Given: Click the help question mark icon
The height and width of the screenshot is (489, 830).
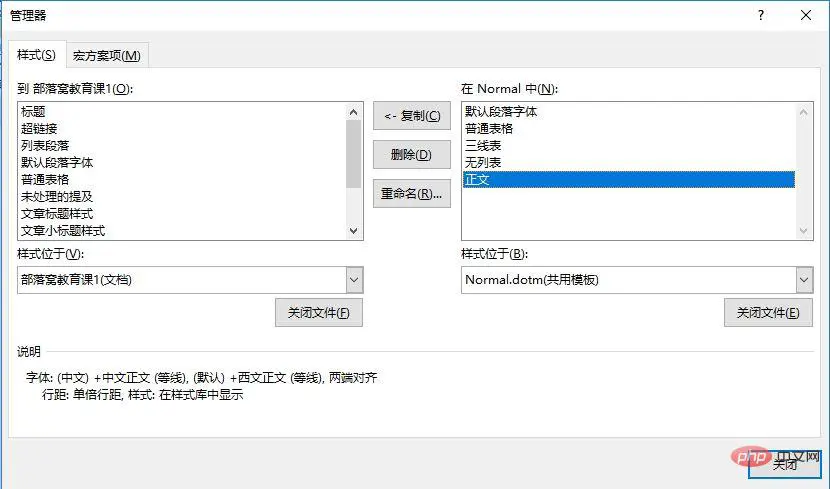Looking at the screenshot, I should tap(761, 15).
